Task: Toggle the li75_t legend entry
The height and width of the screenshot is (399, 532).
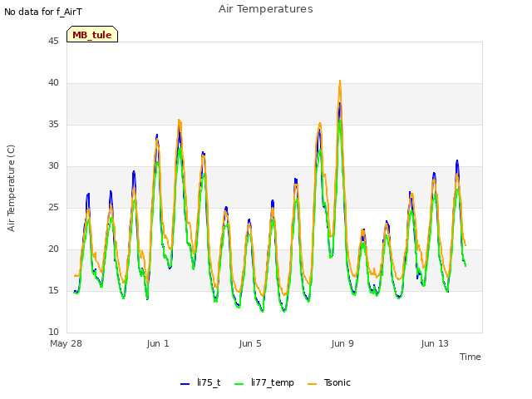Action: click(x=200, y=382)
